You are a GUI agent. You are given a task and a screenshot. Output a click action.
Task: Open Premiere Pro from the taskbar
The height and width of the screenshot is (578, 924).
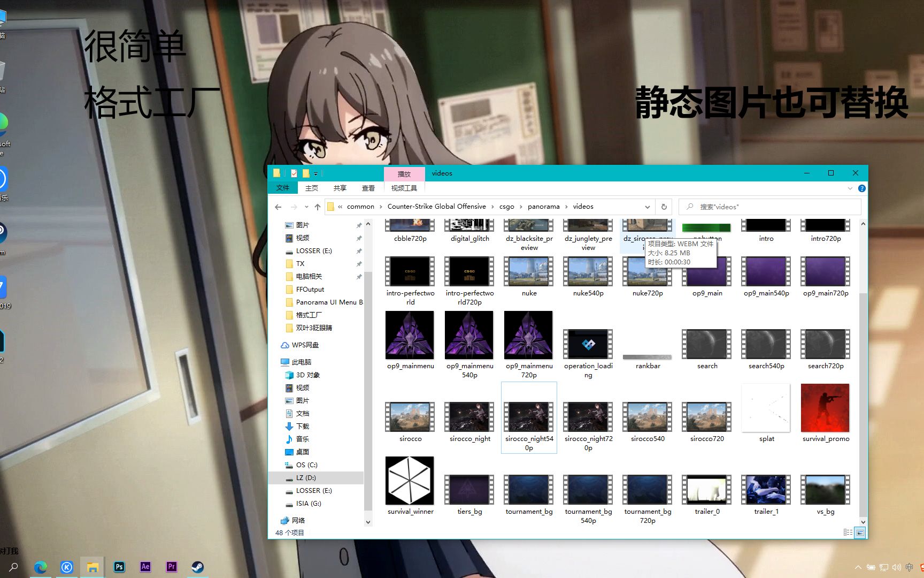point(172,567)
